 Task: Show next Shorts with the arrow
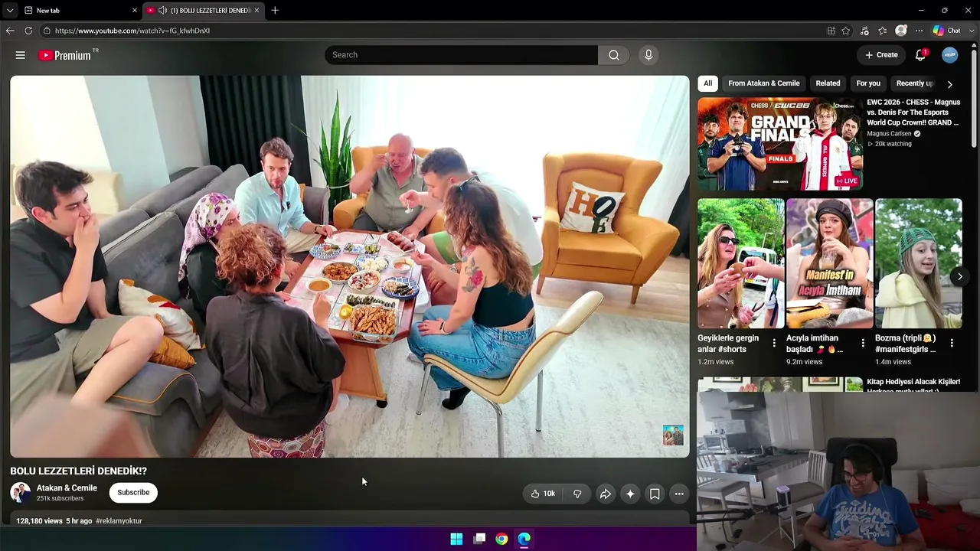(x=959, y=277)
